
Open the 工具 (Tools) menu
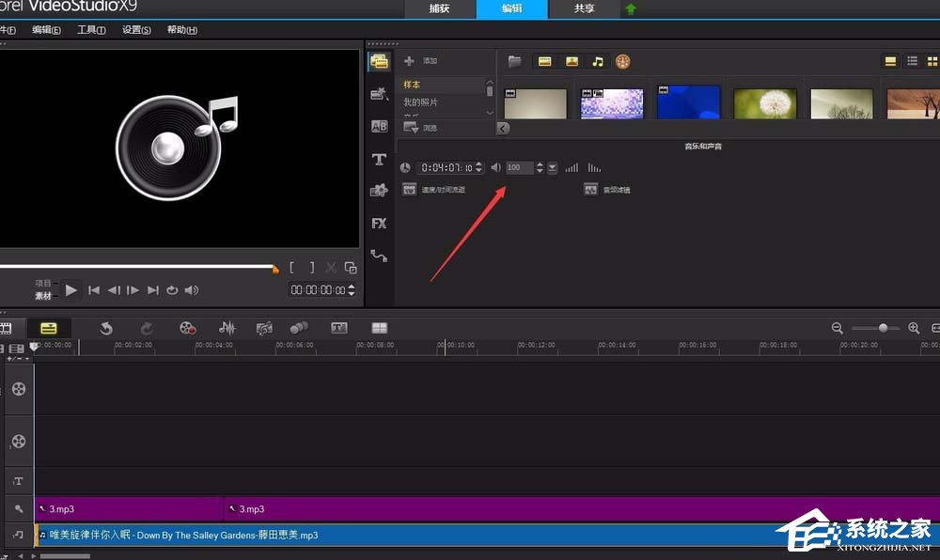[90, 30]
